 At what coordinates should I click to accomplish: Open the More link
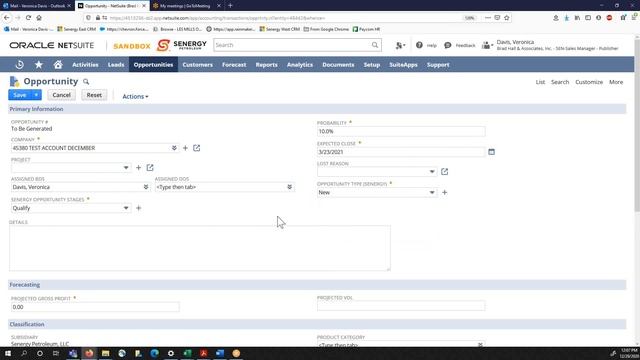[x=616, y=82]
